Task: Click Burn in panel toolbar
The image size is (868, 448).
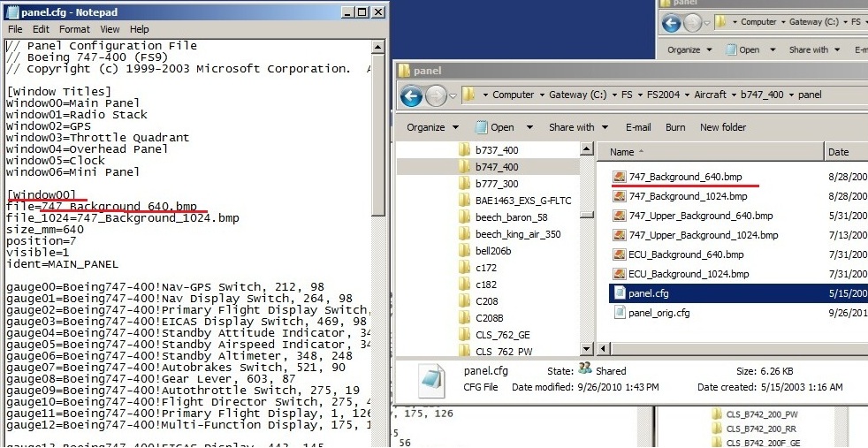Action: pos(675,127)
